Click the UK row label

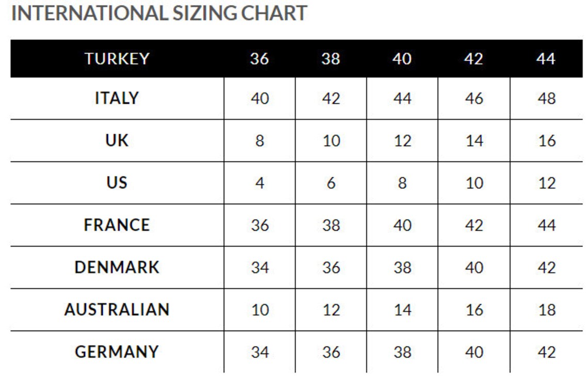click(x=117, y=140)
